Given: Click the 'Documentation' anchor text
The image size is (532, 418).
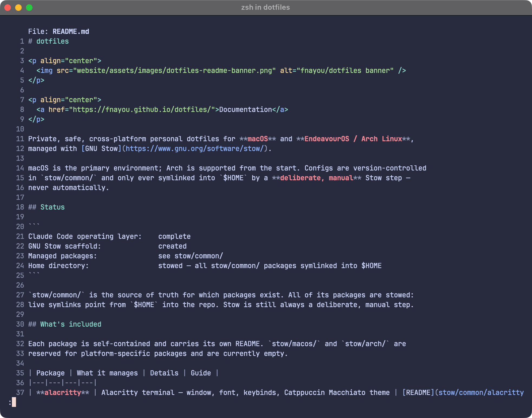Looking at the screenshot, I should pos(245,110).
